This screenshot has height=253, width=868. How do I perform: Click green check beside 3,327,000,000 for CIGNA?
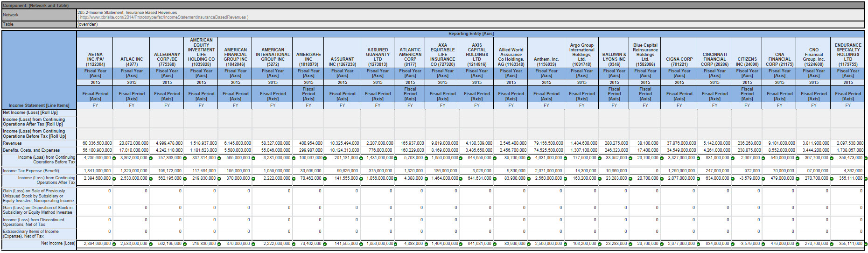(x=698, y=158)
